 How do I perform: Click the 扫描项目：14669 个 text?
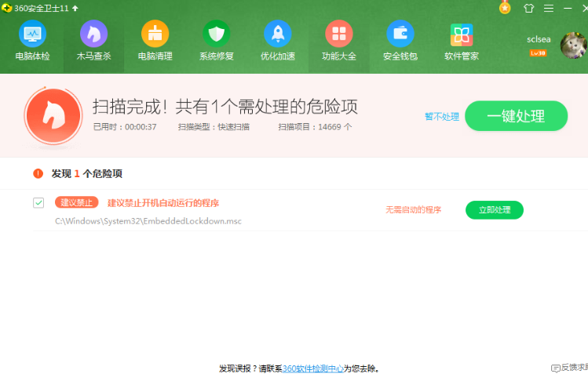coord(315,127)
